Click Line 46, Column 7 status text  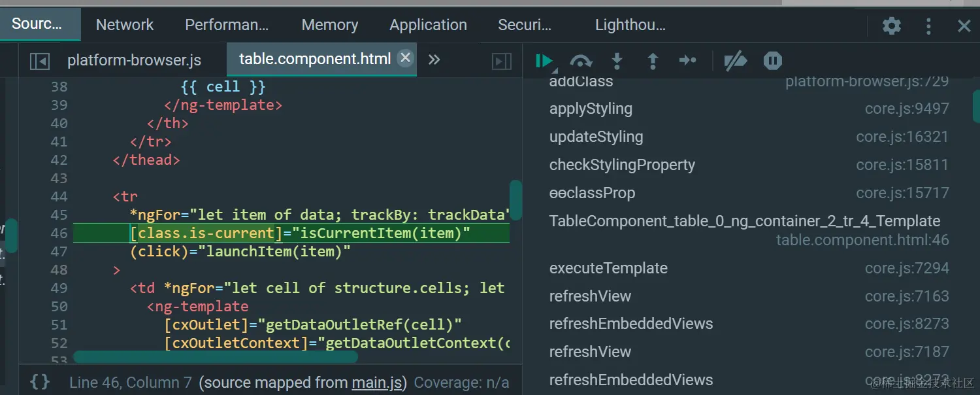point(131,383)
